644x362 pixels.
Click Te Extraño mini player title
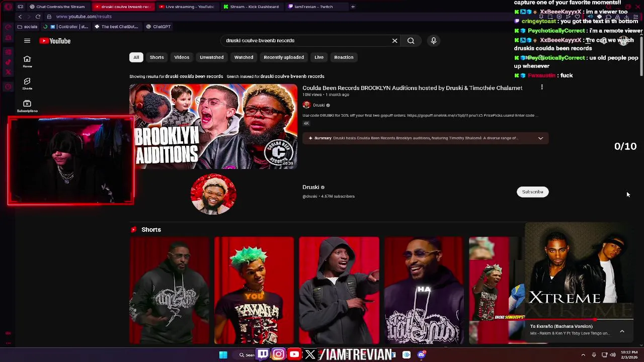(x=561, y=326)
